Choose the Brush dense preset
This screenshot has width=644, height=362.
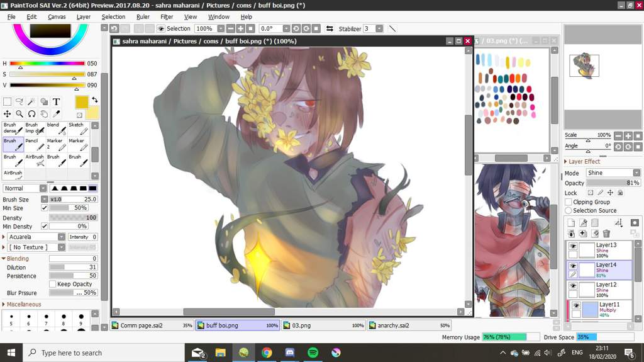[x=13, y=128]
